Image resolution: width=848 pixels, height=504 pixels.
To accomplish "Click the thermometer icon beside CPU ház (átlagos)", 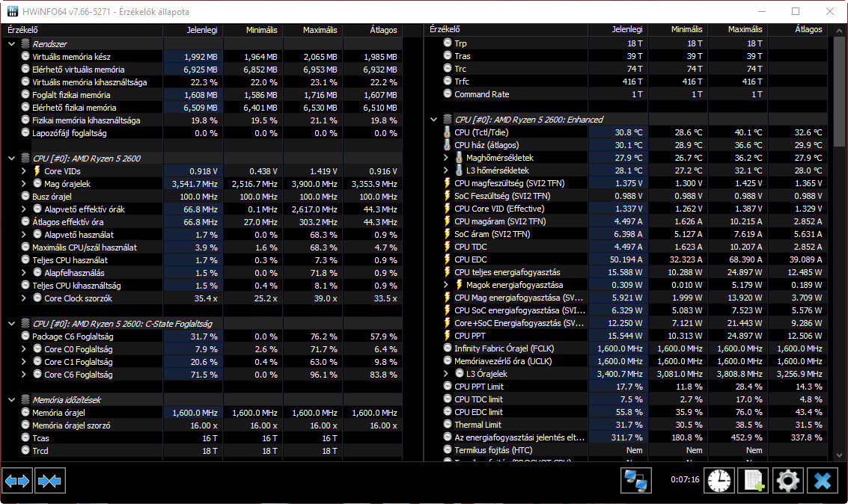I will (x=448, y=145).
